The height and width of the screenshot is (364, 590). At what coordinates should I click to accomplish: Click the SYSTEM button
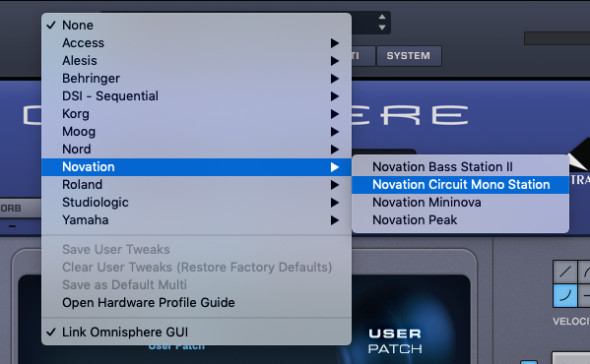point(409,56)
